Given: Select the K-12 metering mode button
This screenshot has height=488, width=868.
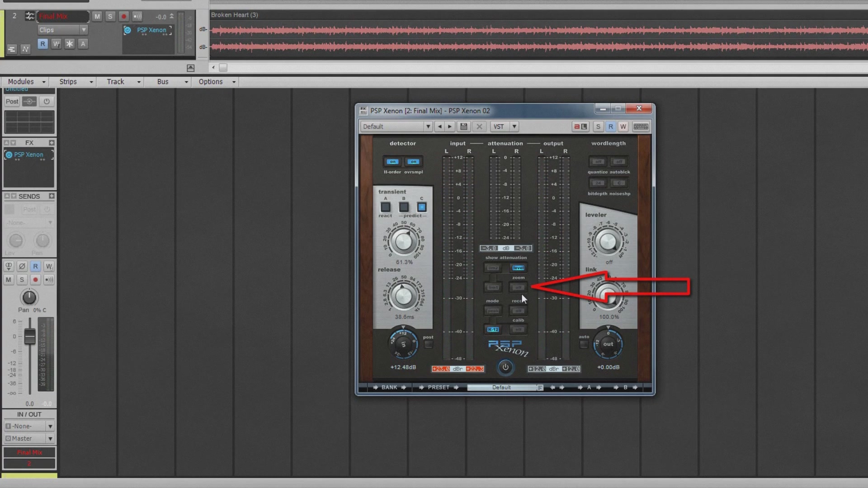Looking at the screenshot, I should coord(493,330).
